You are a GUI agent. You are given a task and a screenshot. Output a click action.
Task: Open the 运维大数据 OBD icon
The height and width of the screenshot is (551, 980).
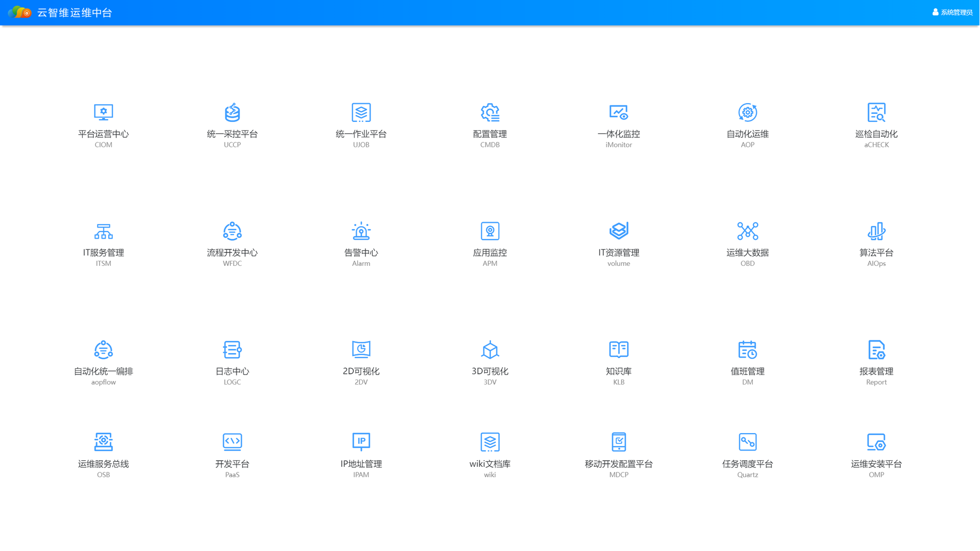coord(748,231)
